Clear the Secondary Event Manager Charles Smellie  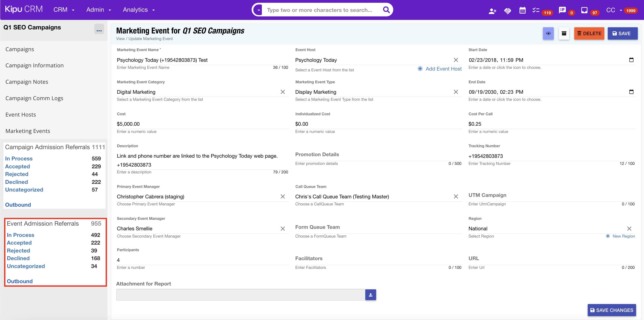[x=283, y=229]
